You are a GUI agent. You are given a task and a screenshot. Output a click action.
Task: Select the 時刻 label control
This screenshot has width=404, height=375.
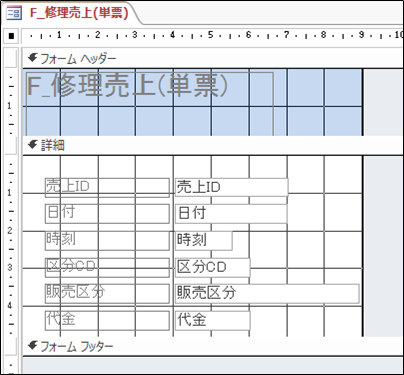107,240
